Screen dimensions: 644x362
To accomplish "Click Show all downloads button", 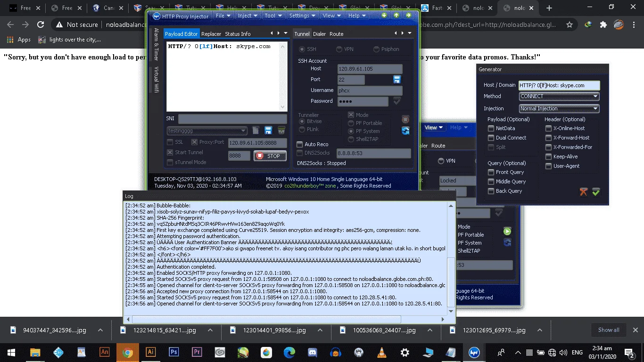I will 609,330.
